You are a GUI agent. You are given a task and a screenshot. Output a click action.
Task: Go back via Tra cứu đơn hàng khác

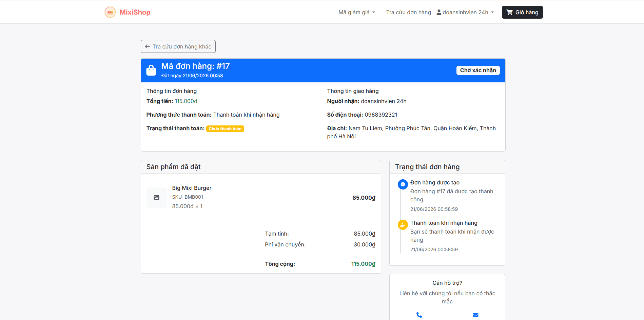point(178,46)
